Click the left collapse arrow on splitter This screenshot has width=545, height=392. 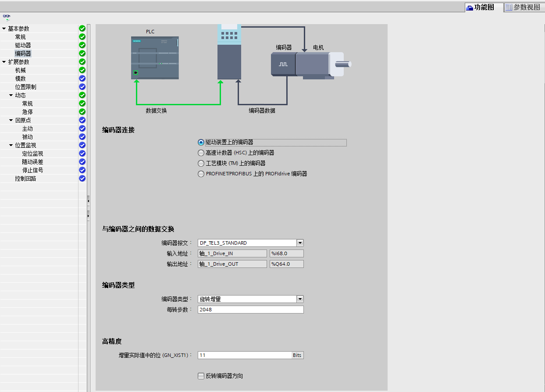coord(88,201)
